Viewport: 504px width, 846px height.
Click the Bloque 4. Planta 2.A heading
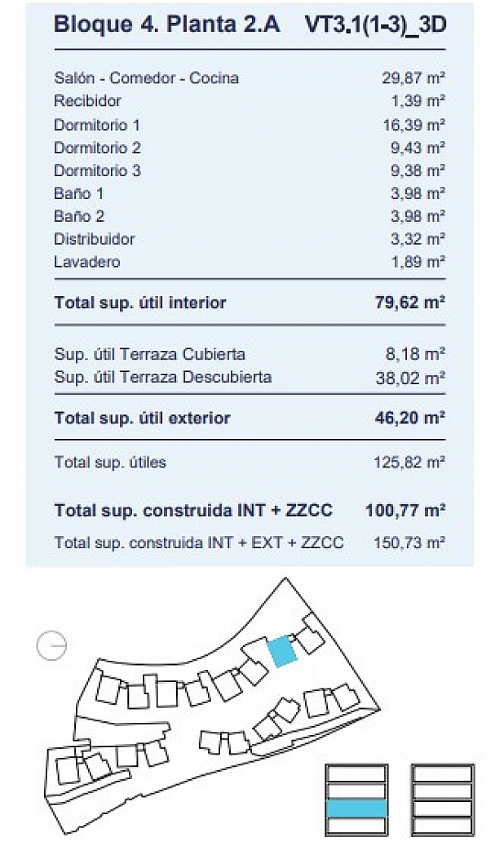168,24
